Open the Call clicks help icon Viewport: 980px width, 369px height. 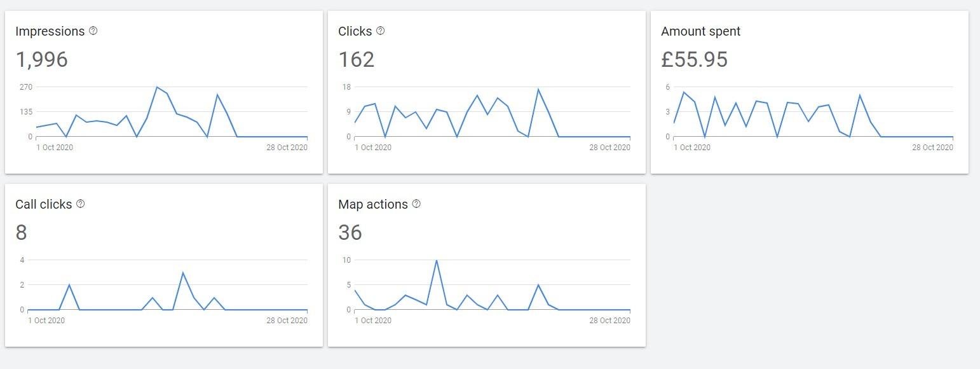81,204
